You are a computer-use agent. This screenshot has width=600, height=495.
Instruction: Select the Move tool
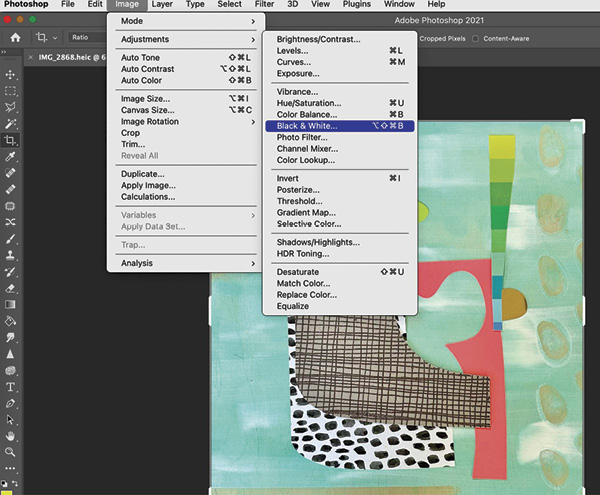pyautogui.click(x=10, y=74)
